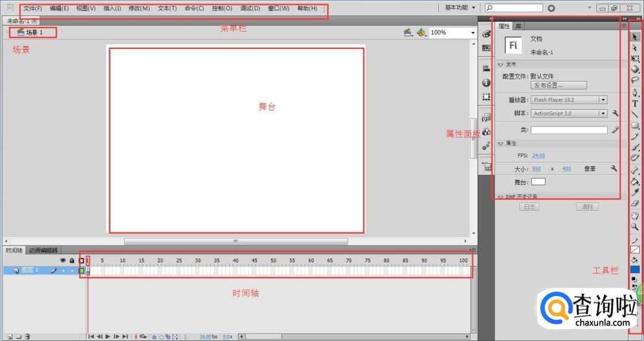This screenshot has width=644, height=341.
Task: Select the Subselection tool
Action: pos(635,48)
